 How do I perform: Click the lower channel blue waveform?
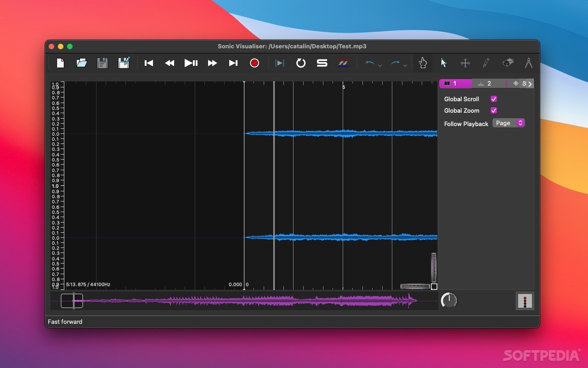tap(341, 237)
